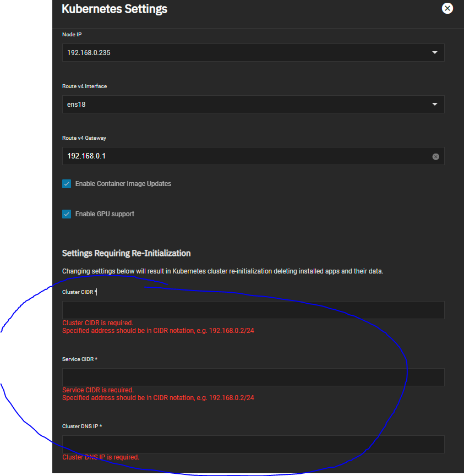The image size is (464, 476).
Task: Focus the empty Cluster CIDR input field
Action: tap(253, 310)
